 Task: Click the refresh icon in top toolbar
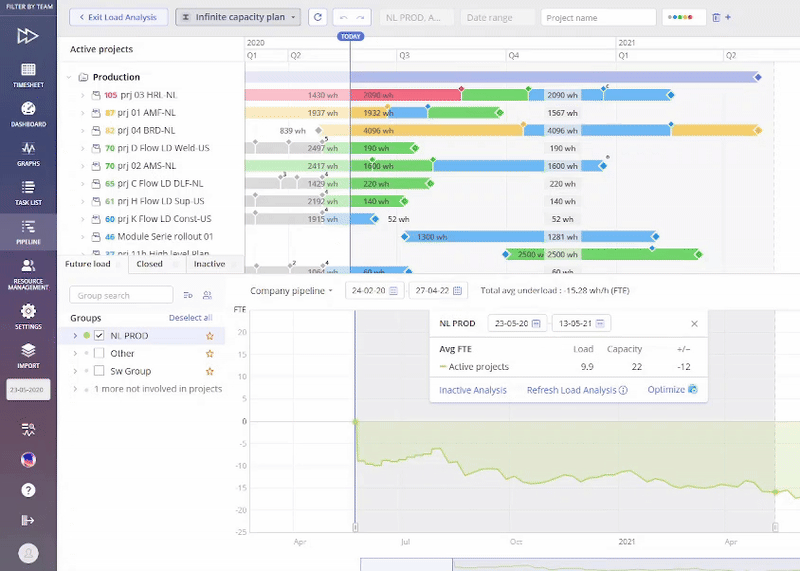point(318,17)
